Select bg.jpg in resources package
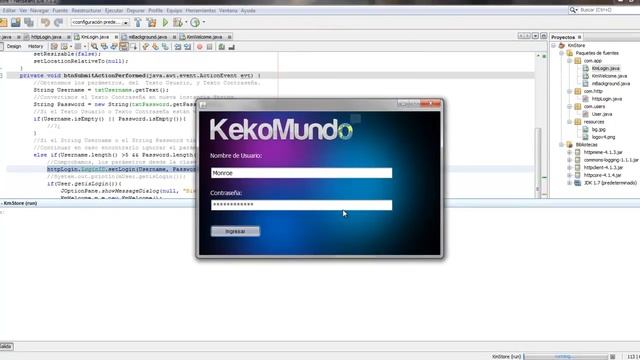640x360 pixels. click(599, 129)
